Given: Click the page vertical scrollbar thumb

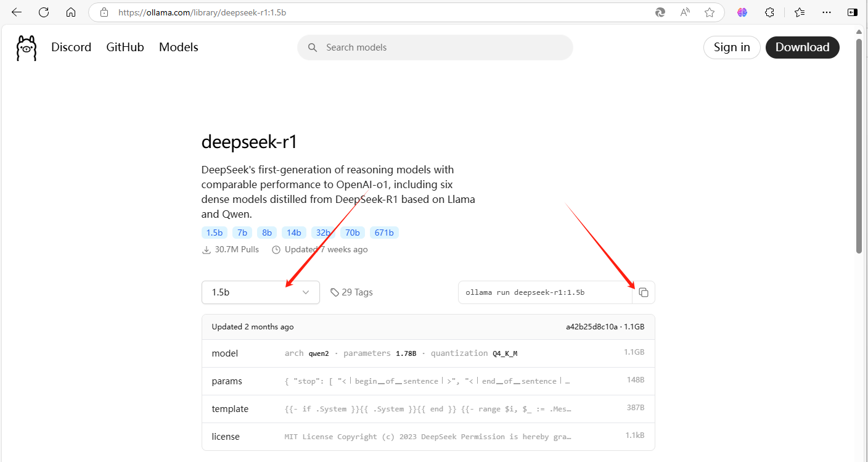Looking at the screenshot, I should 859,145.
